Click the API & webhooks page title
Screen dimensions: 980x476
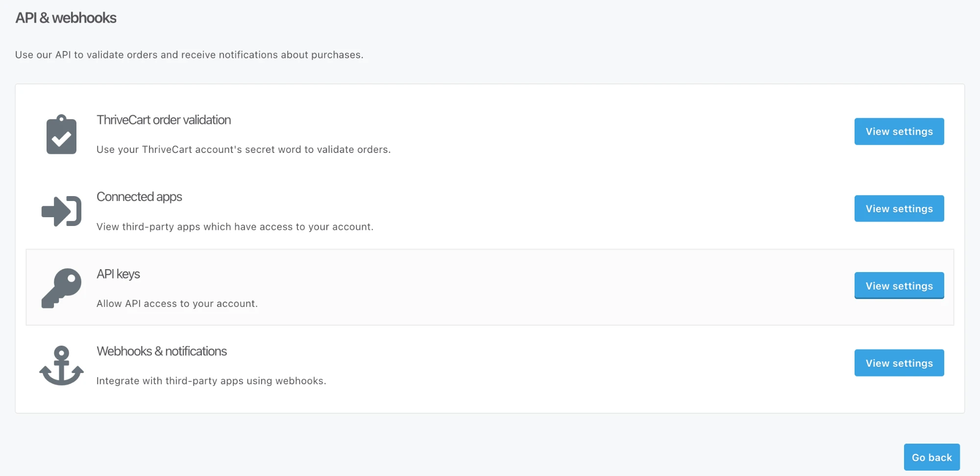point(66,18)
